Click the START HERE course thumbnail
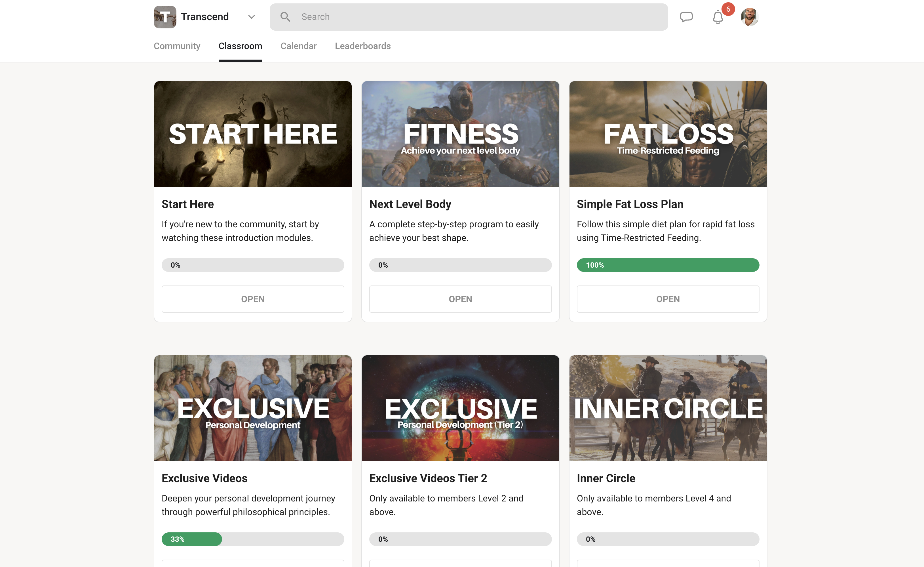The height and width of the screenshot is (567, 924). (x=253, y=134)
